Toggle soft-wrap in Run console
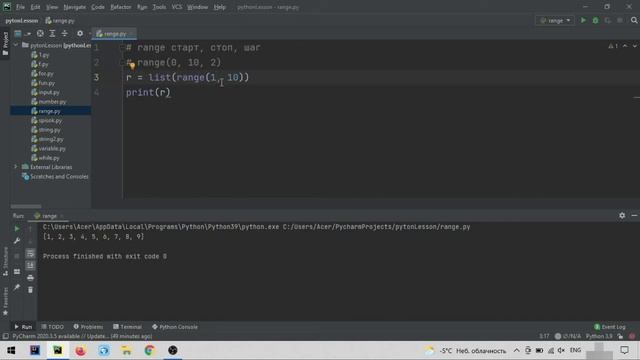 30,253
